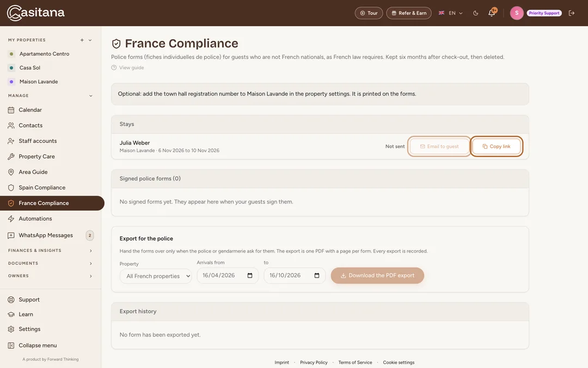Click France Compliance shield icon in sidebar

tap(11, 203)
